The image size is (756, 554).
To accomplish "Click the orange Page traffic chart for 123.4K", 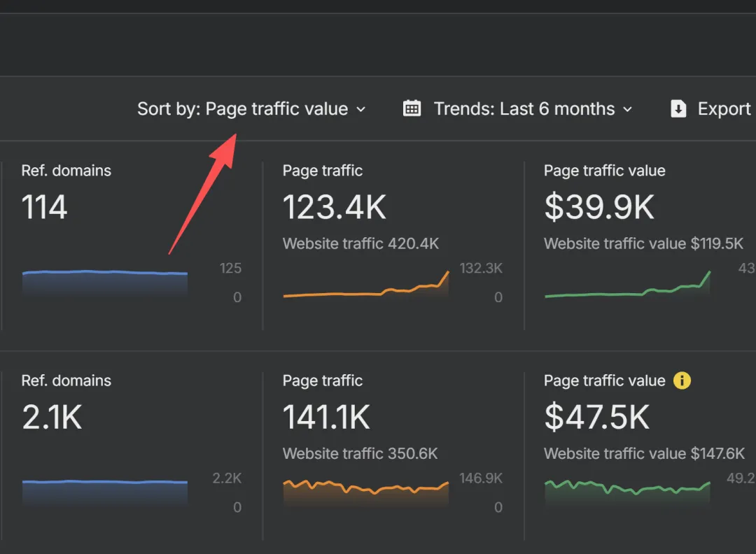I will (x=365, y=288).
